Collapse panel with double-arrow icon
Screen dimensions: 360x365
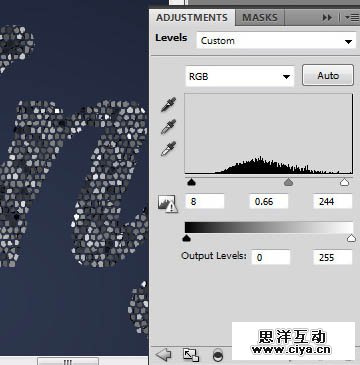(x=327, y=18)
